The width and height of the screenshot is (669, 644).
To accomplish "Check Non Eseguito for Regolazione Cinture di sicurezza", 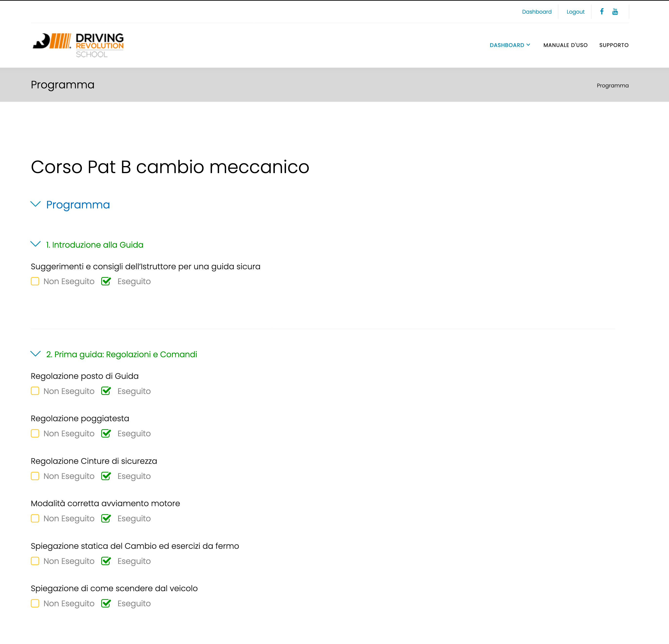I will (35, 476).
